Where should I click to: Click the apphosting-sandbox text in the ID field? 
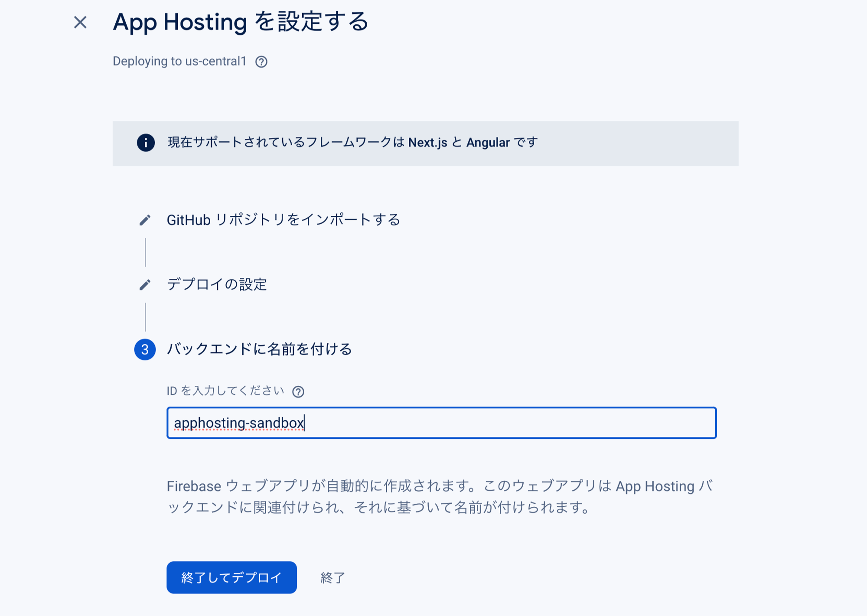(x=239, y=421)
